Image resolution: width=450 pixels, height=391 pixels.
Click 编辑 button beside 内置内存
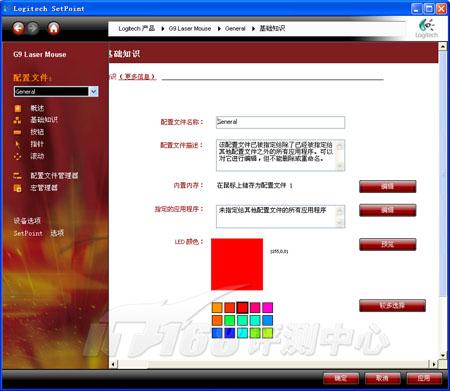click(x=388, y=186)
